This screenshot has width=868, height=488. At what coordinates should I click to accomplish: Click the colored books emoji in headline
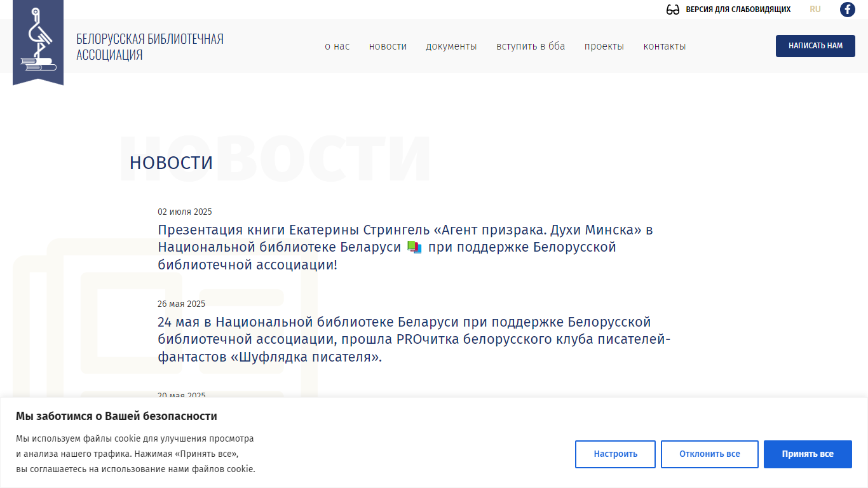point(414,247)
